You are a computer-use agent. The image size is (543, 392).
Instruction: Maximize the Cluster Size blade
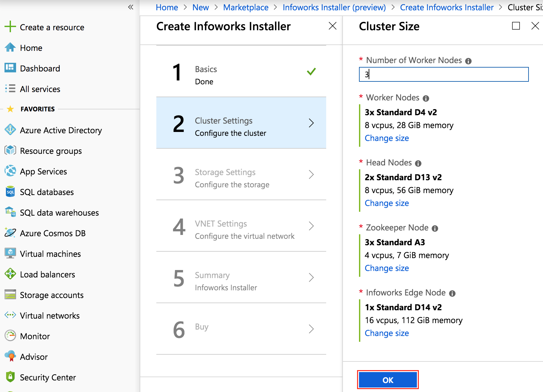click(x=516, y=26)
